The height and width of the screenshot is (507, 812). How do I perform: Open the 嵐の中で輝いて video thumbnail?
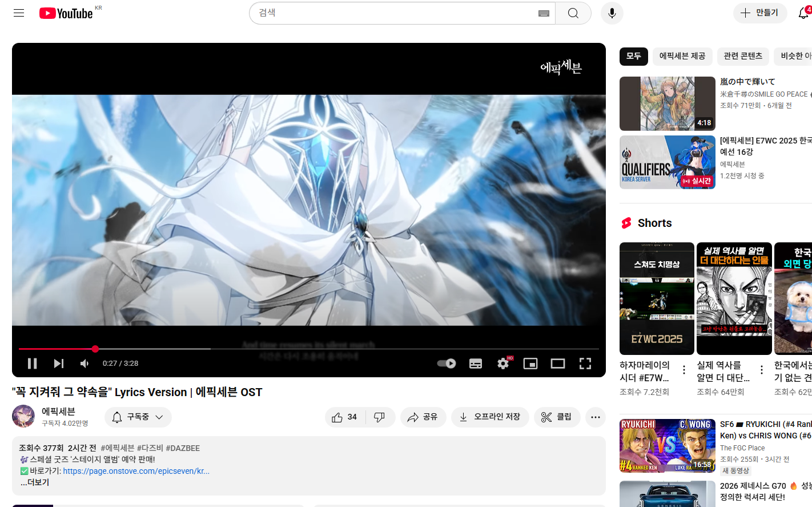tap(668, 103)
